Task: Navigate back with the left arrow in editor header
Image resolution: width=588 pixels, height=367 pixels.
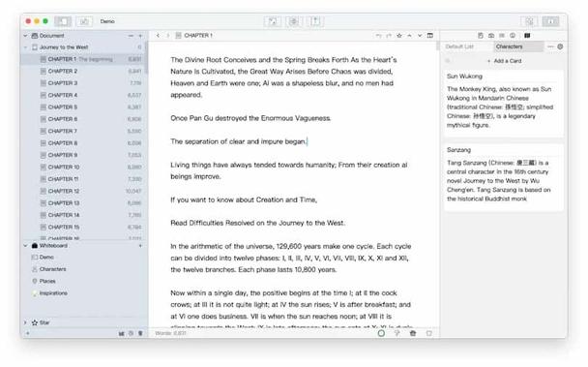Action: coord(158,36)
